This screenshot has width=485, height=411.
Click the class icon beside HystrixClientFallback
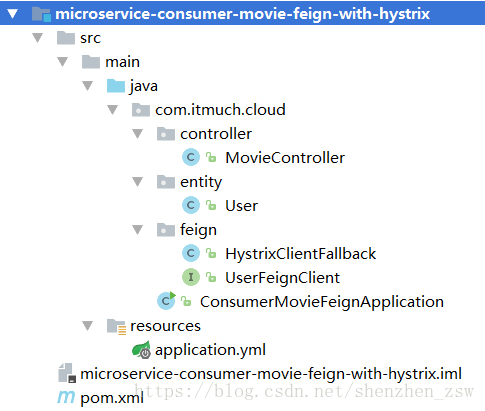(x=191, y=253)
